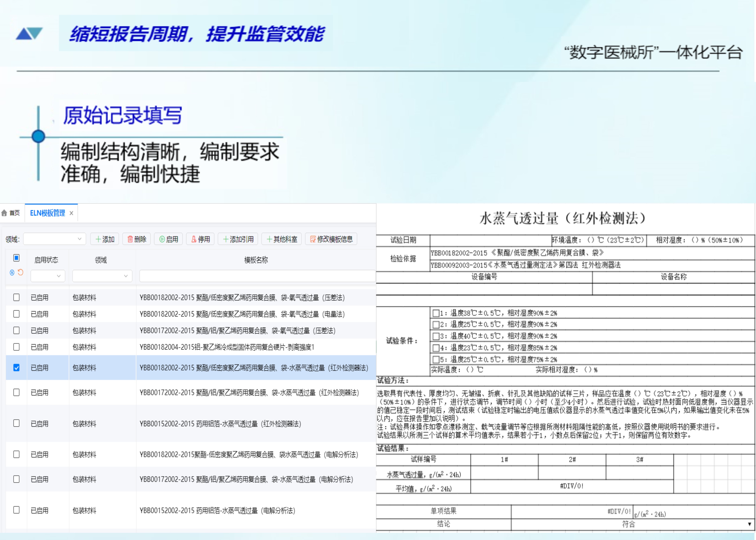Click the 试验日期 input cell
This screenshot has height=540, width=756.
[490, 240]
